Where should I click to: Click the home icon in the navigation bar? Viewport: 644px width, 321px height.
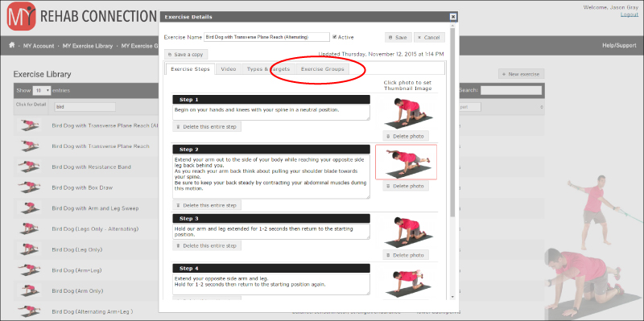[12, 46]
